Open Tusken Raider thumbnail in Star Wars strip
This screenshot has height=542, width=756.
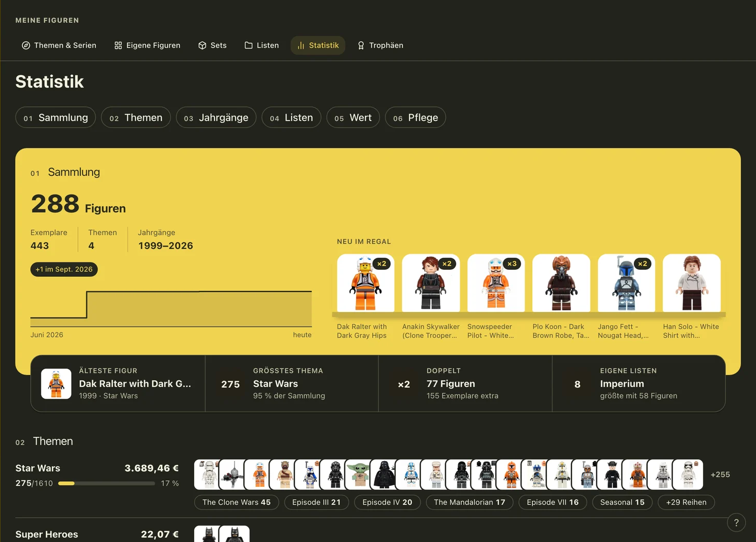[282, 474]
